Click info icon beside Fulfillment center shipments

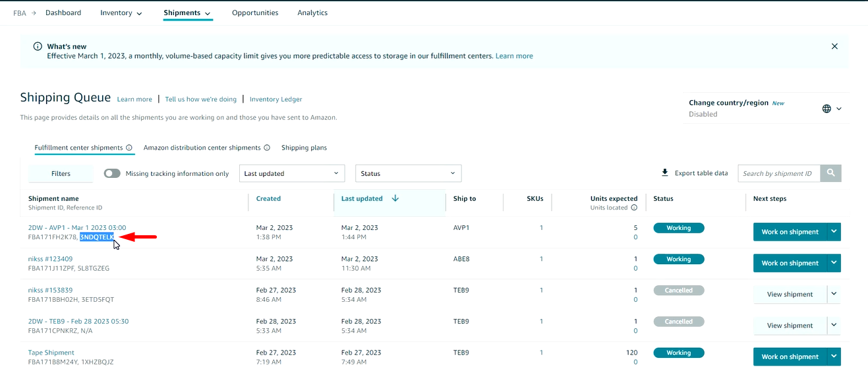(x=129, y=148)
